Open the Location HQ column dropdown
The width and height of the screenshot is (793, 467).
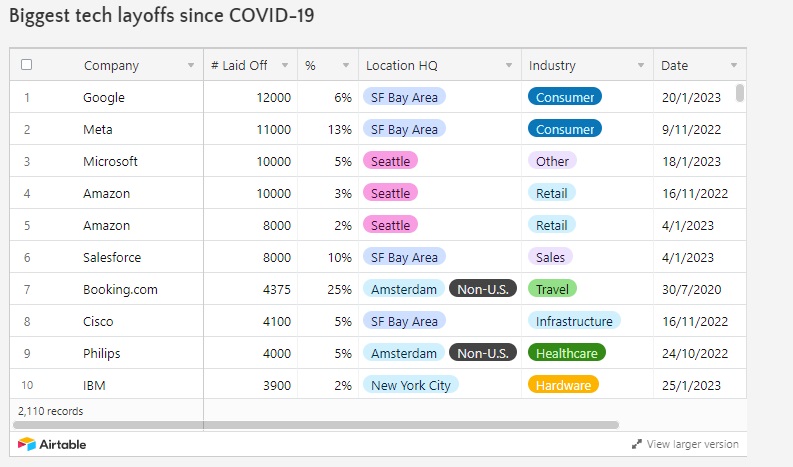pyautogui.click(x=509, y=65)
